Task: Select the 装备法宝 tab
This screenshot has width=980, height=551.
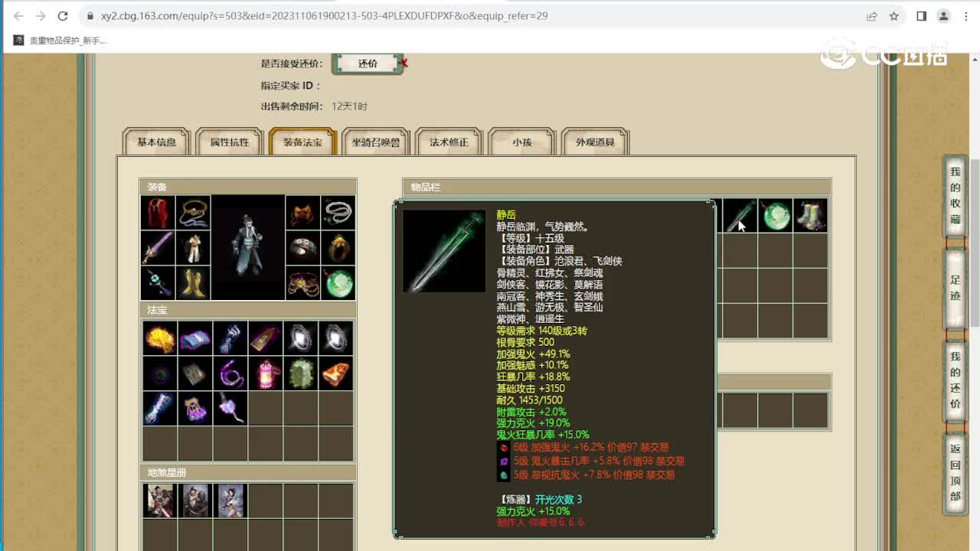Action: (x=302, y=142)
